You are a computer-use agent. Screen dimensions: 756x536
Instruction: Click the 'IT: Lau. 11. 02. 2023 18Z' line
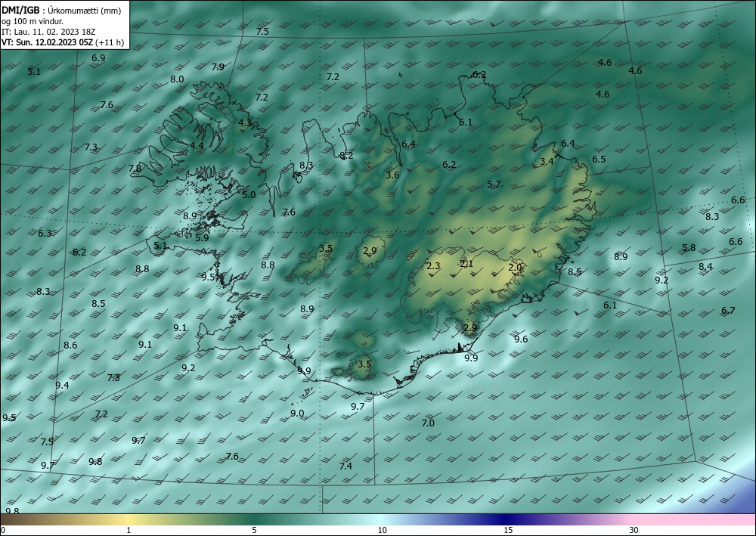[48, 32]
